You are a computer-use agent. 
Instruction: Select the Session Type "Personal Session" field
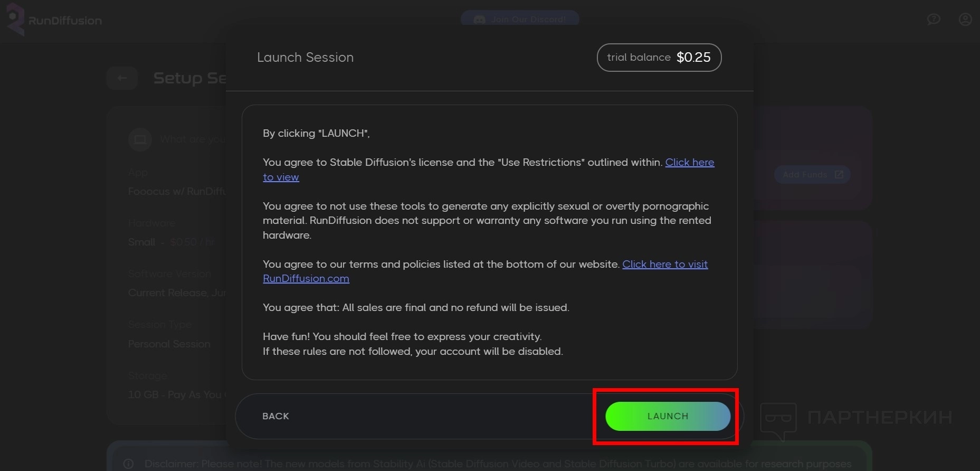click(x=169, y=344)
